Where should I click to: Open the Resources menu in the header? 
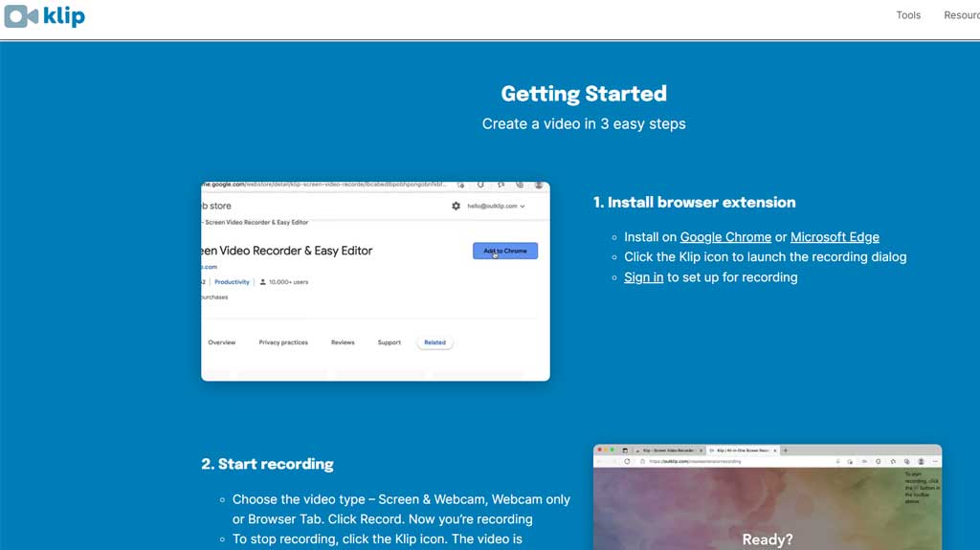(x=961, y=15)
